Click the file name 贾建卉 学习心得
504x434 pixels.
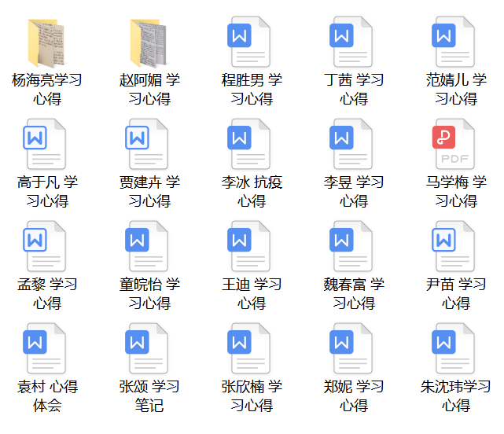tap(149, 192)
